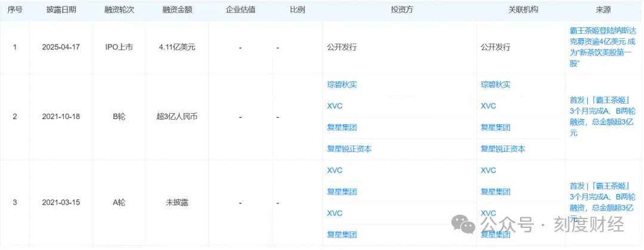Open the 霸王茶姬登陆纳斯达克 source article link
The height and width of the screenshot is (250, 644).
[x=603, y=47]
